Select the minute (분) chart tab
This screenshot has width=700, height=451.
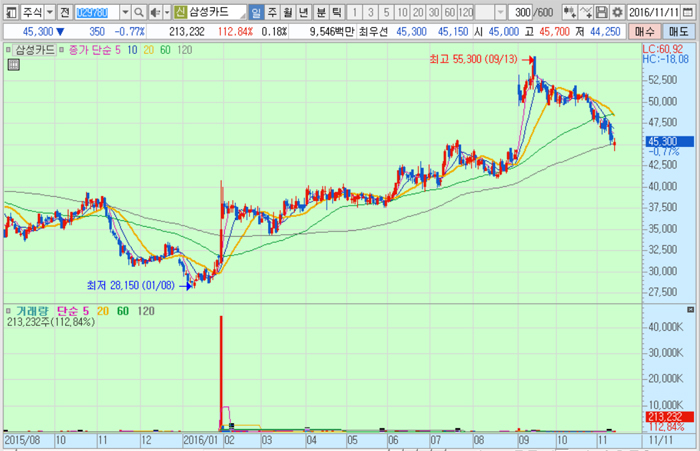pyautogui.click(x=319, y=12)
